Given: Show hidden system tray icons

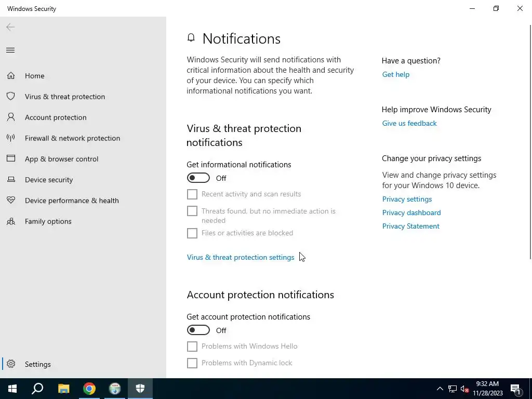Looking at the screenshot, I should click(440, 389).
